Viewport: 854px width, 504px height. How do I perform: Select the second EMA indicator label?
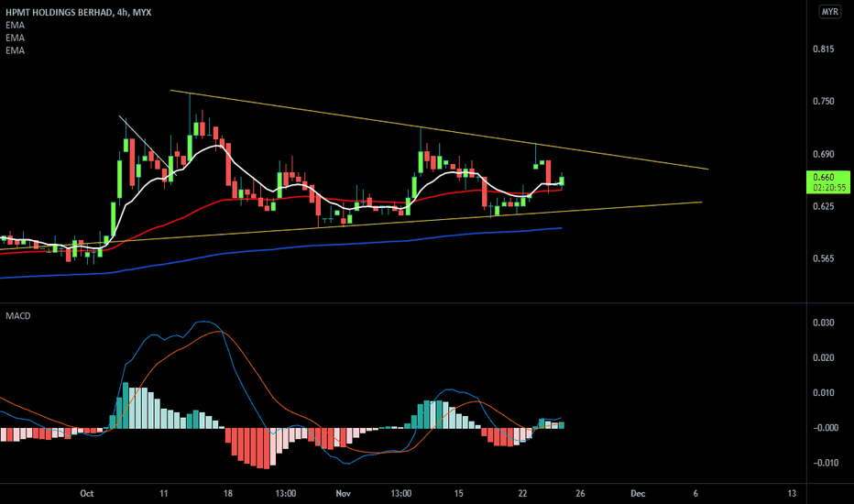click(16, 38)
